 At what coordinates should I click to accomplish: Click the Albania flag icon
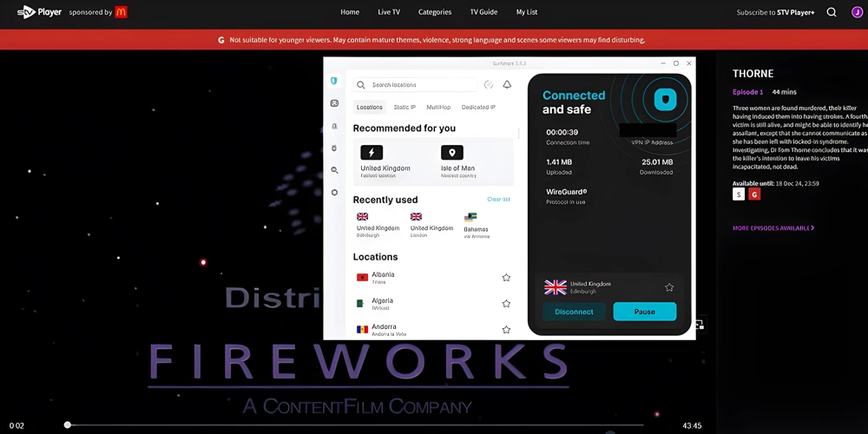pos(362,278)
